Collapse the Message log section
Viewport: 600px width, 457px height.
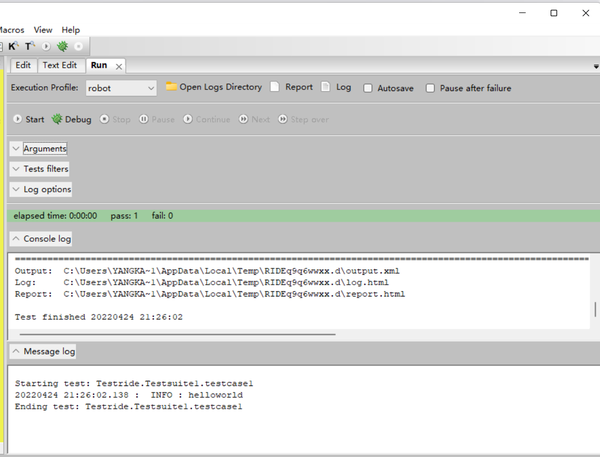42,351
